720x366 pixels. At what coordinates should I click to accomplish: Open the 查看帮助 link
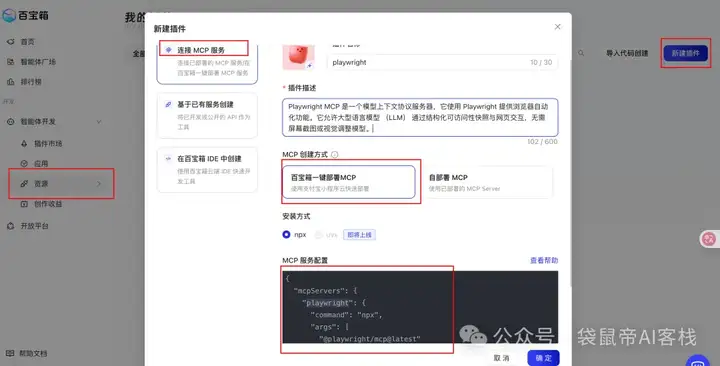click(544, 260)
